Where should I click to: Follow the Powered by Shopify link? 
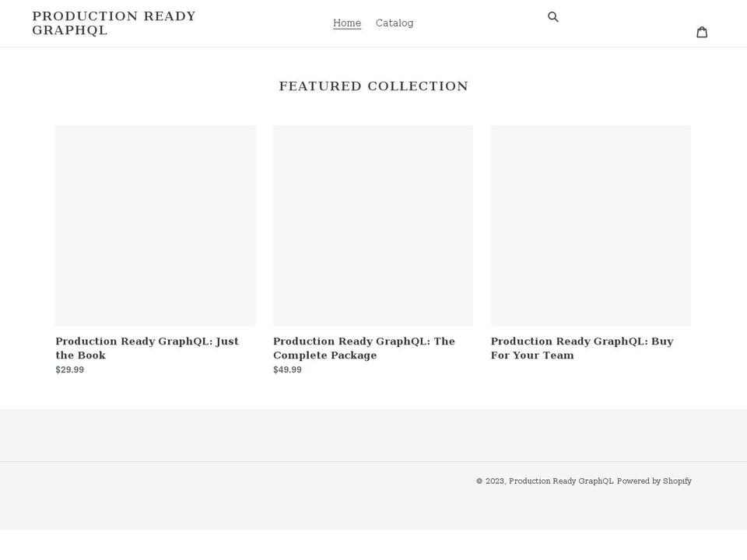pyautogui.click(x=654, y=481)
